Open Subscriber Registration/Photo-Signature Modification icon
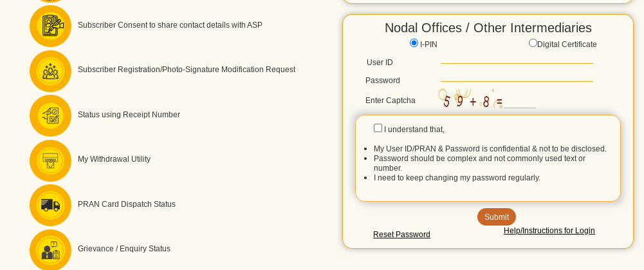Viewport: 644px width, 270px height. point(50,70)
